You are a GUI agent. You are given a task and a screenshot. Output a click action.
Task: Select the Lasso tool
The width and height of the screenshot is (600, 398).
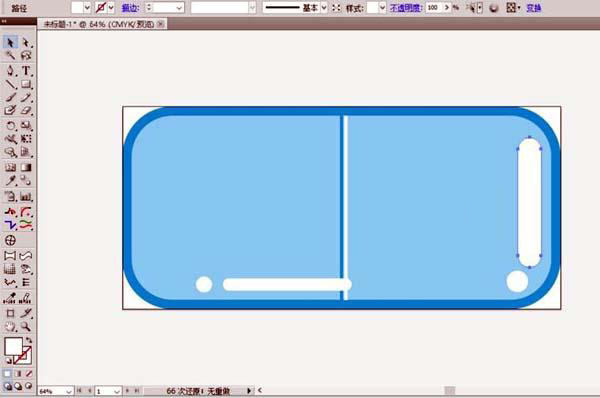[x=26, y=56]
